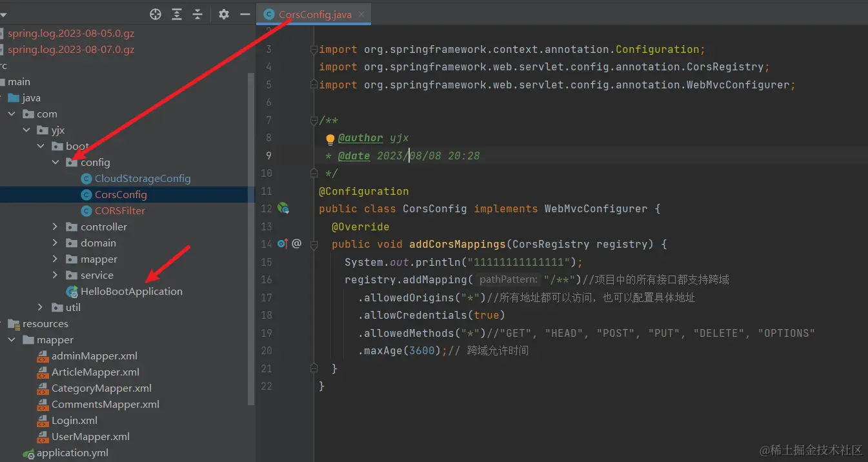Open HelloBootApplication in project tree
The image size is (868, 462).
131,292
